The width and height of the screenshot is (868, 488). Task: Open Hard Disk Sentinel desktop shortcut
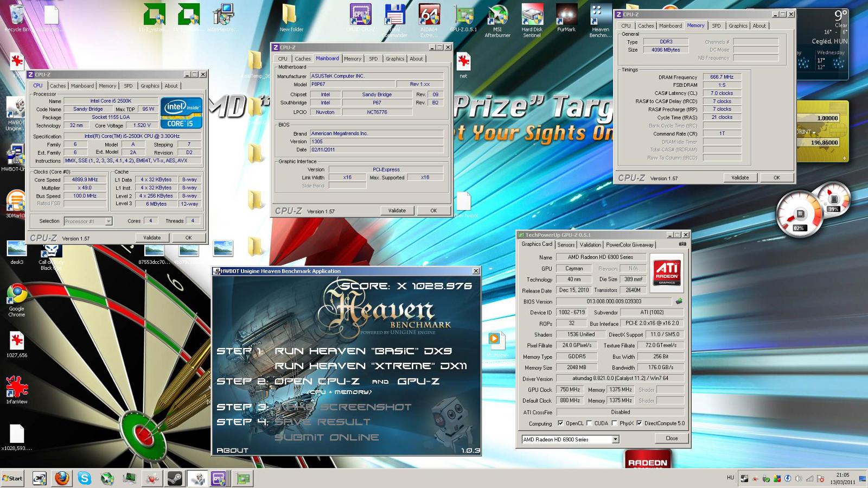532,21
